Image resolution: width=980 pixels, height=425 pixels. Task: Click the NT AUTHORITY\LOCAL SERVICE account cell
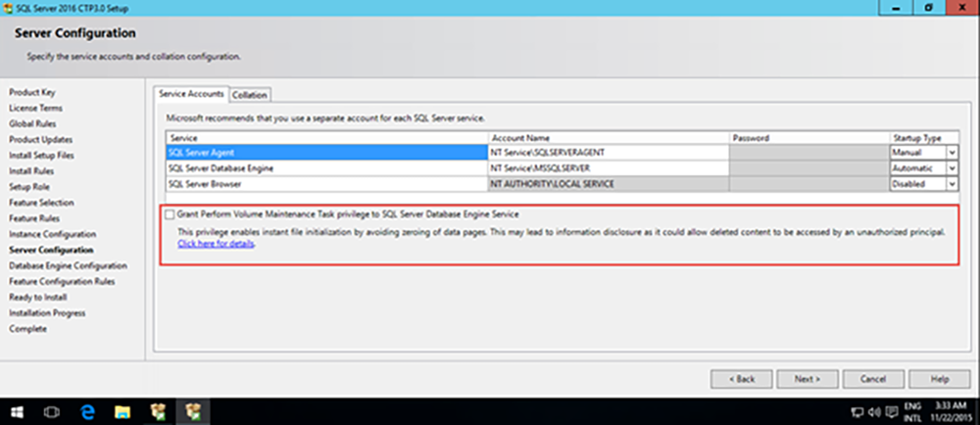pyautogui.click(x=609, y=184)
